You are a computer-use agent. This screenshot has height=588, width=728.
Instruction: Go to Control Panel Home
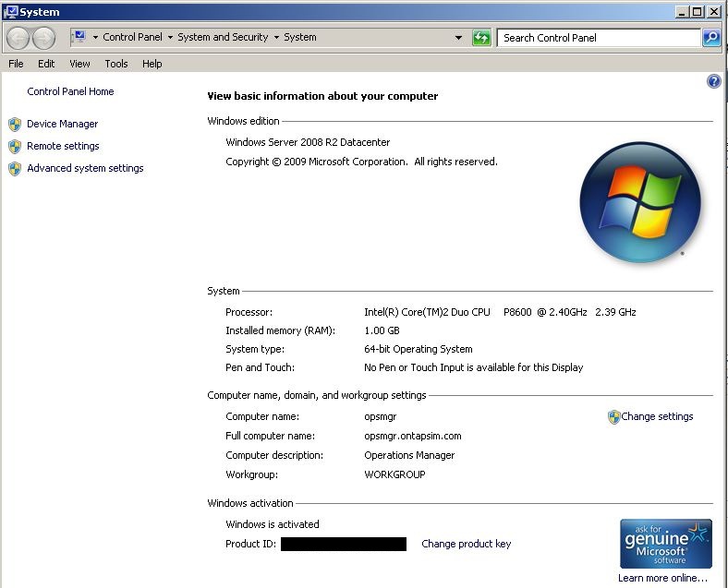coord(70,91)
